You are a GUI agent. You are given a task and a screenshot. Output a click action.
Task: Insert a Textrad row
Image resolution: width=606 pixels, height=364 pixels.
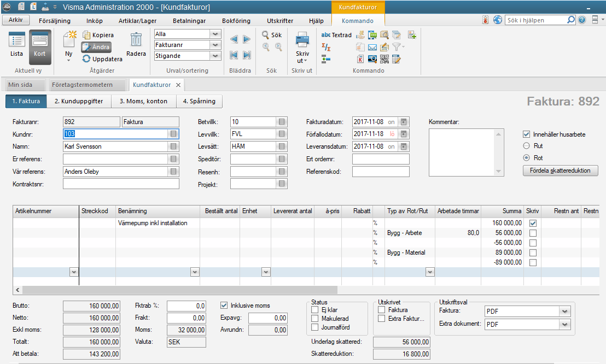click(336, 35)
